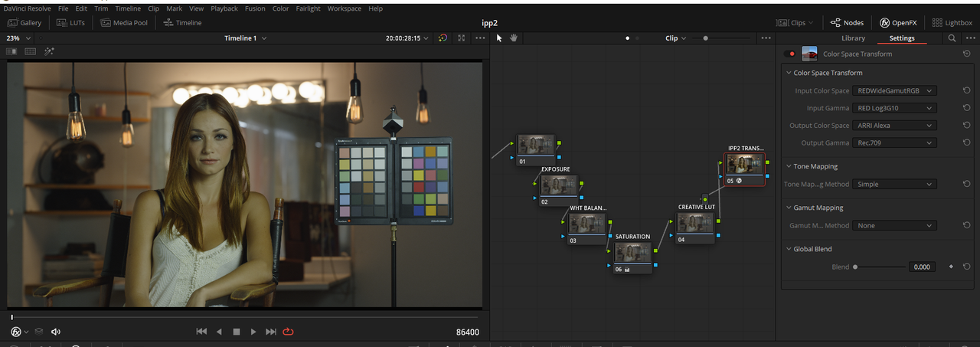This screenshot has width=980, height=347.
Task: Reset the Color Space Transform effect
Action: (x=967, y=54)
